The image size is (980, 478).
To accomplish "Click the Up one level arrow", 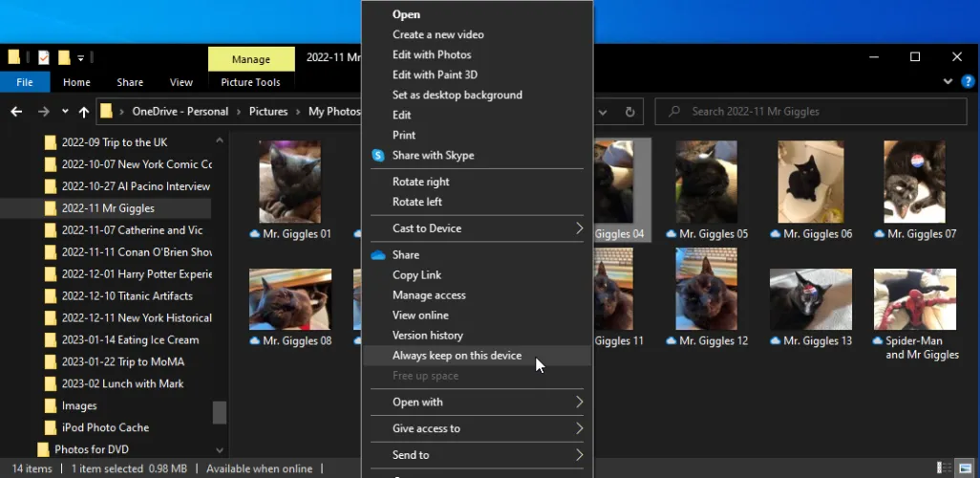I will pos(84,112).
